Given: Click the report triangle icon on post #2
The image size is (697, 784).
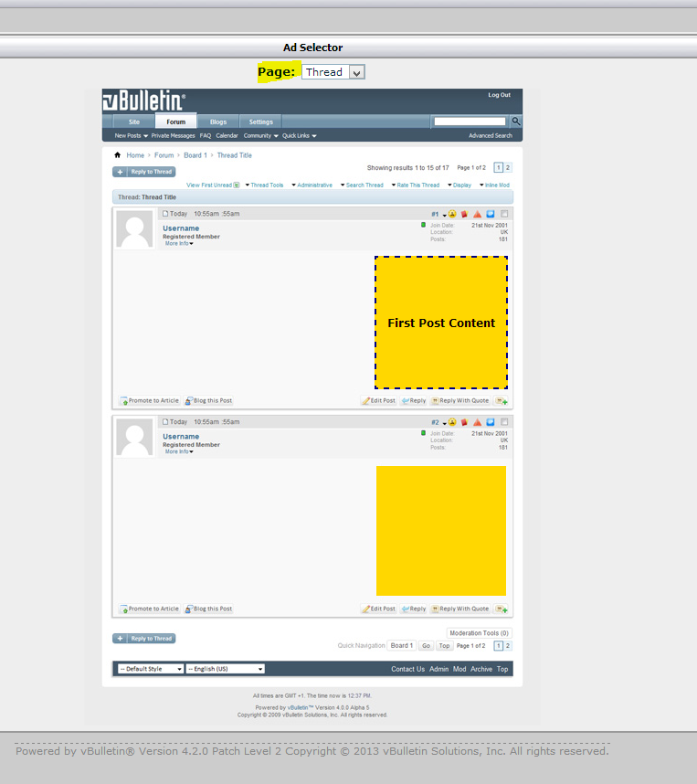Looking at the screenshot, I should coord(478,422).
